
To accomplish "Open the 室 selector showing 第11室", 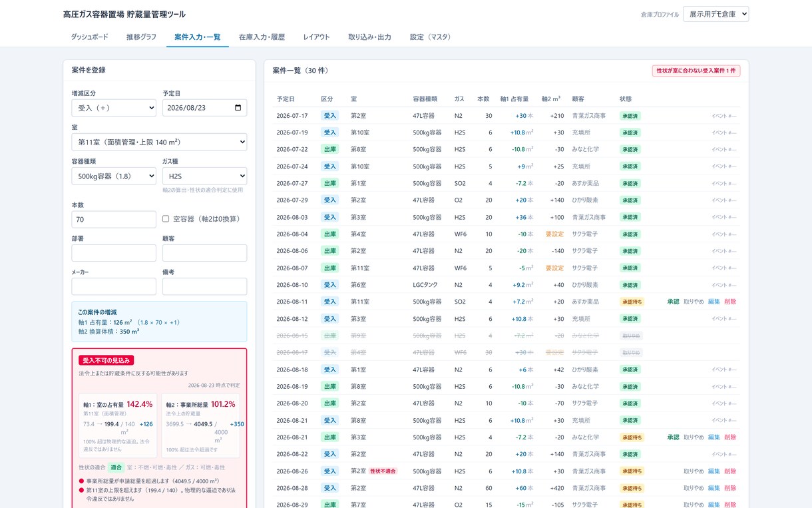I will [159, 142].
